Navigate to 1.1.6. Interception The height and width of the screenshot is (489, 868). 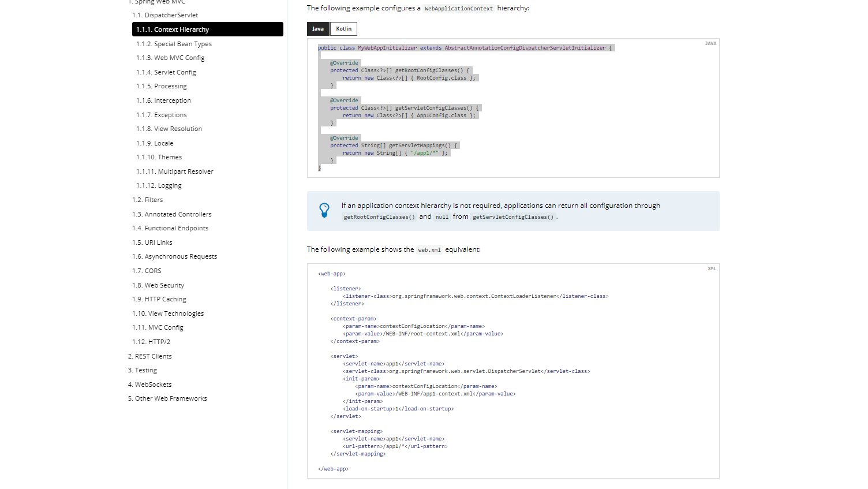coord(163,100)
